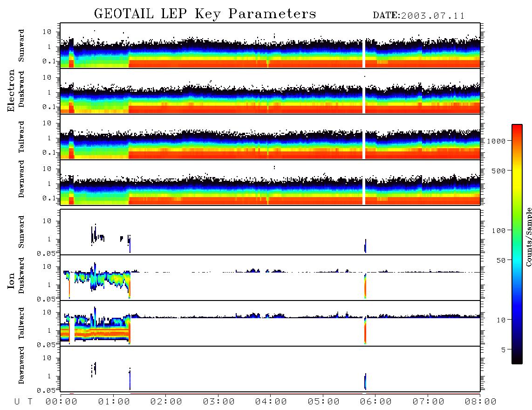Screen dimensions: 532x410
Task: Click the Counts/Sample color bar title
Action: click(x=528, y=237)
